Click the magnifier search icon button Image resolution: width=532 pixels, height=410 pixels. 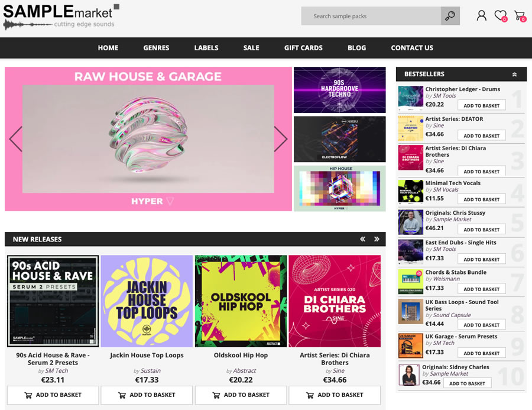[450, 16]
